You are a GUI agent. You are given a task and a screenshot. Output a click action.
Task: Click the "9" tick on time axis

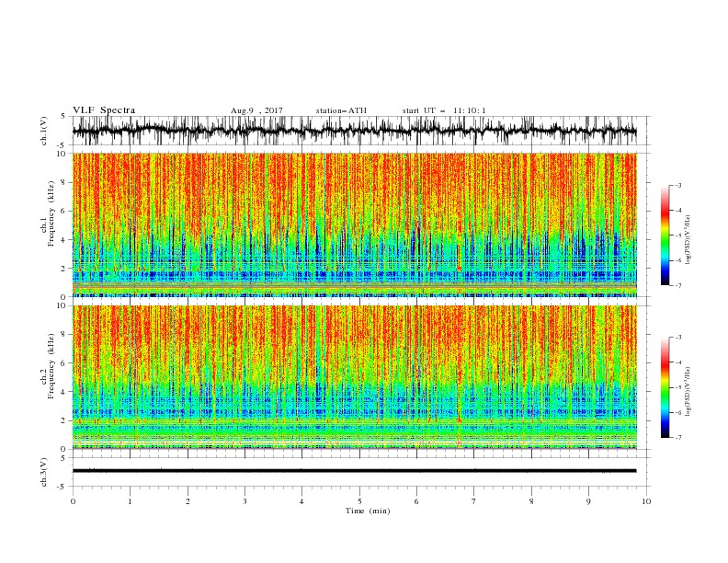point(588,501)
